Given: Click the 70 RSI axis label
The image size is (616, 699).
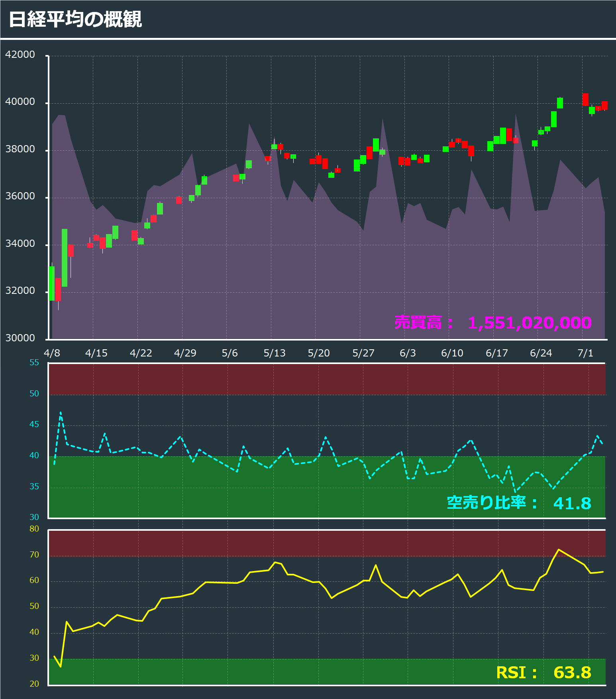Looking at the screenshot, I should (x=34, y=555).
